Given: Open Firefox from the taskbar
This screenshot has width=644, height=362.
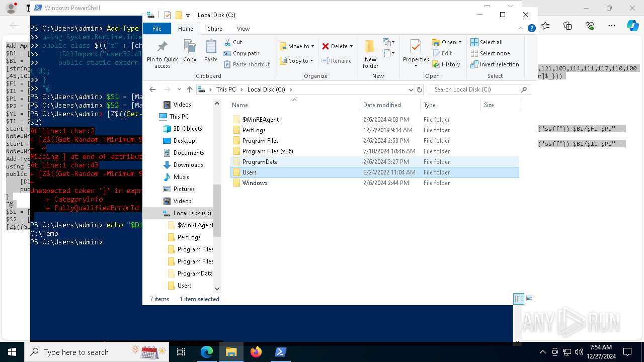Looking at the screenshot, I should [x=256, y=352].
